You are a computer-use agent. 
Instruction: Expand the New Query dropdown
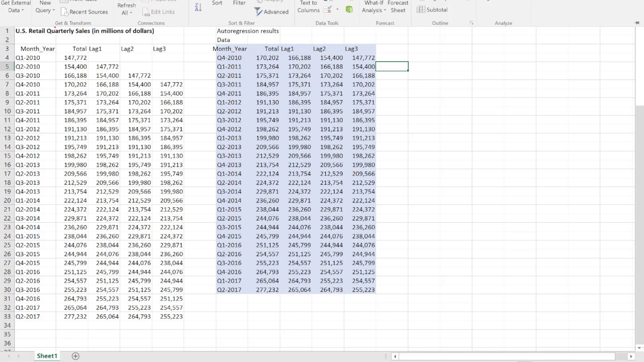[x=45, y=7]
